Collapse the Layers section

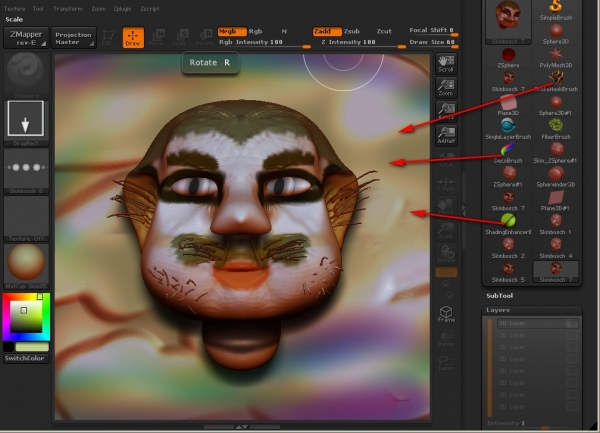(x=498, y=310)
